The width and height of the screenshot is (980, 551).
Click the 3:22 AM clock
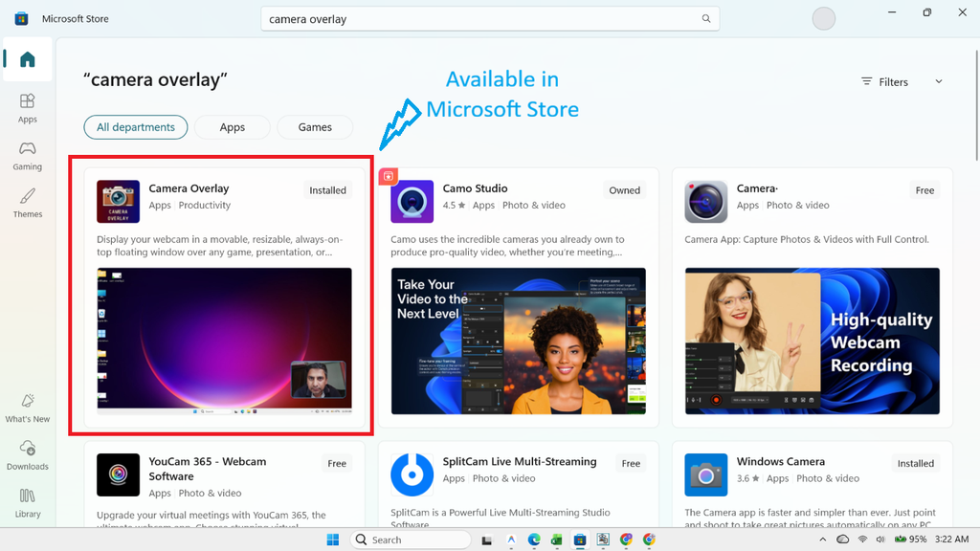[952, 540]
